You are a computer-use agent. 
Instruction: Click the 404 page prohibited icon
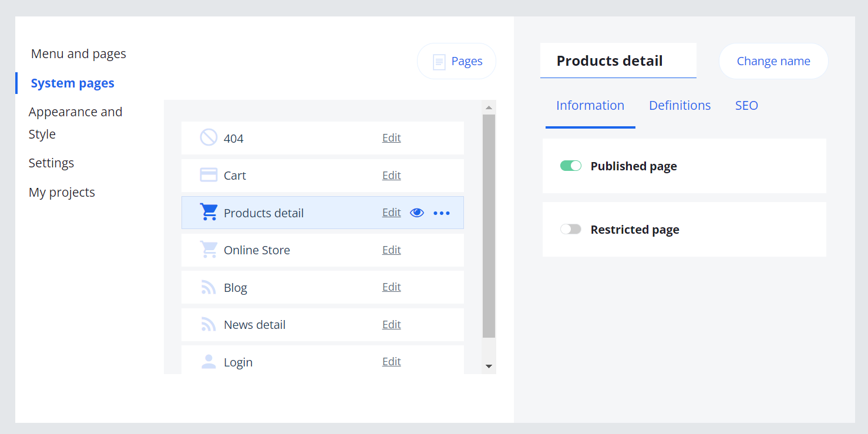(x=208, y=137)
